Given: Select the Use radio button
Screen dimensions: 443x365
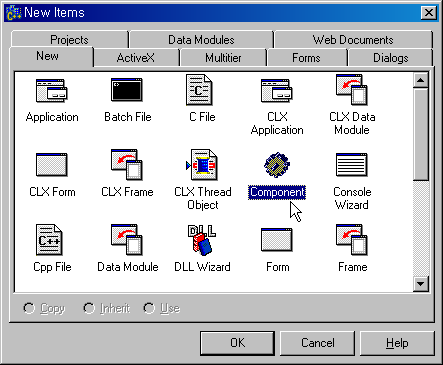Looking at the screenshot, I should pos(149,308).
